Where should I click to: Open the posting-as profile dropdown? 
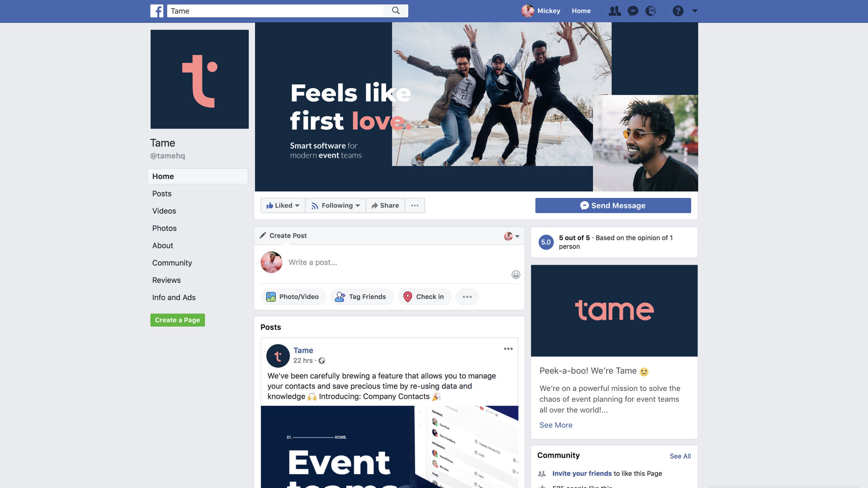[512, 236]
